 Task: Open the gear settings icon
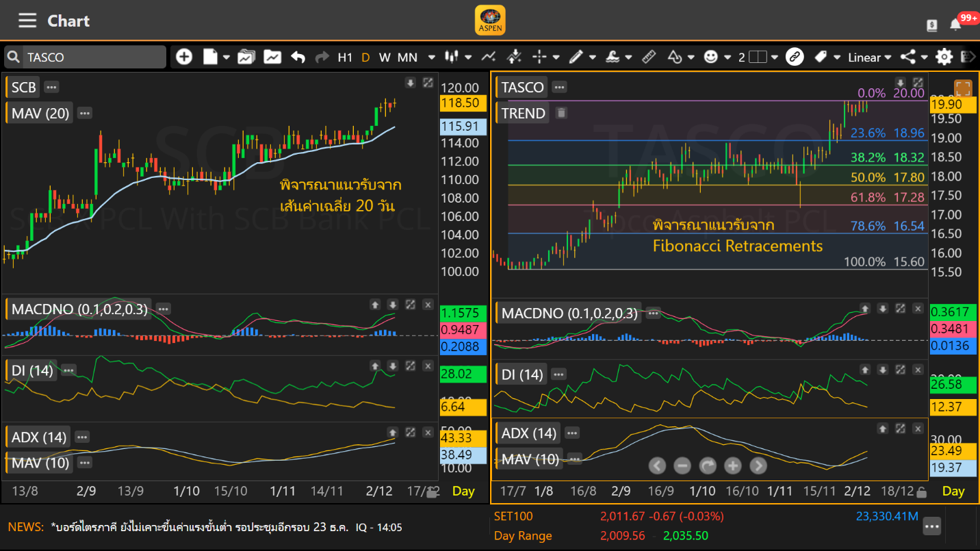(944, 57)
